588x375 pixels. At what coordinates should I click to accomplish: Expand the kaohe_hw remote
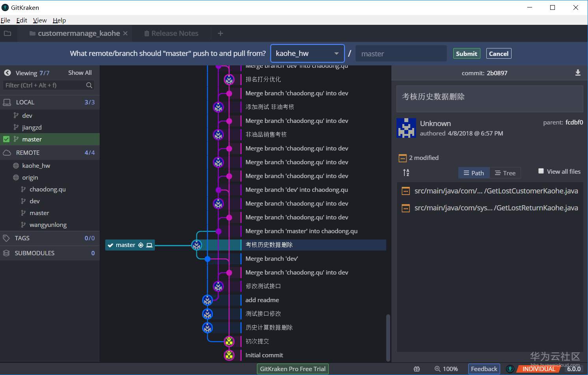pyautogui.click(x=36, y=165)
